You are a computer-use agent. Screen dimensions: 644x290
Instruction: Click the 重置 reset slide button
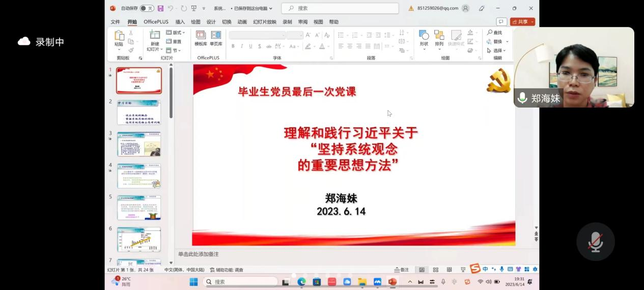coord(174,41)
